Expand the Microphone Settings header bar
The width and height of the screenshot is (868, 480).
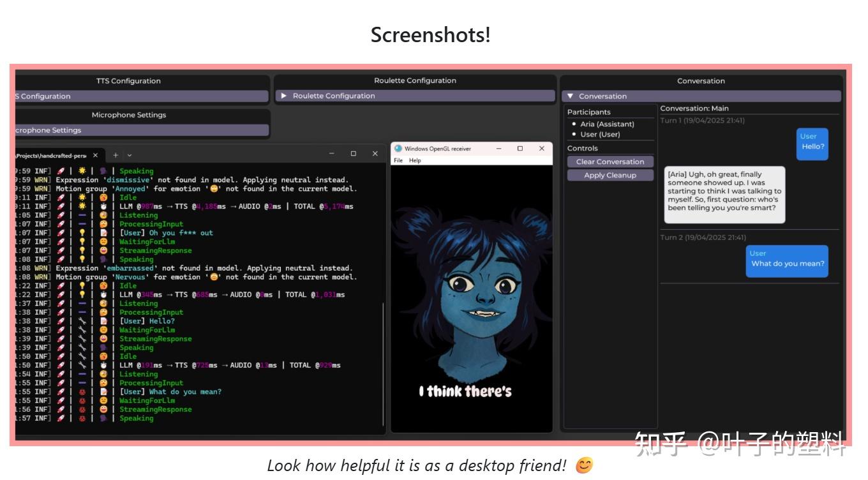click(x=142, y=130)
